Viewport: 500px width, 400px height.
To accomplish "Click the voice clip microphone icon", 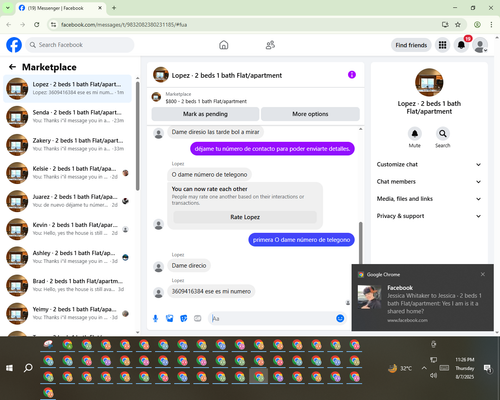I will 155,319.
